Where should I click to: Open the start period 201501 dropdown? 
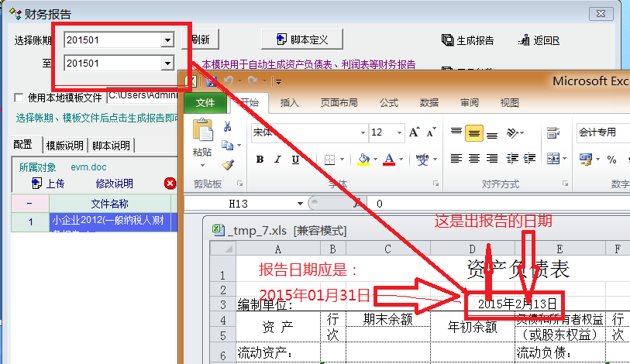(167, 39)
